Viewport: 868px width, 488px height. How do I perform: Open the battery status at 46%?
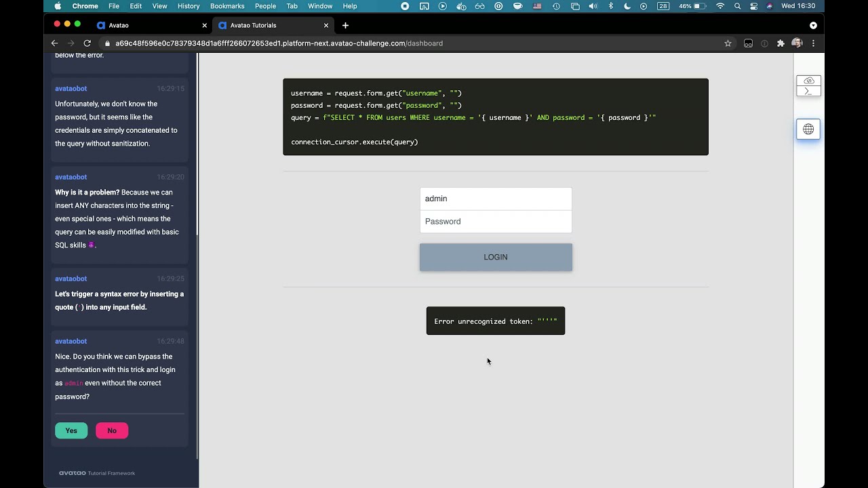[x=693, y=6]
